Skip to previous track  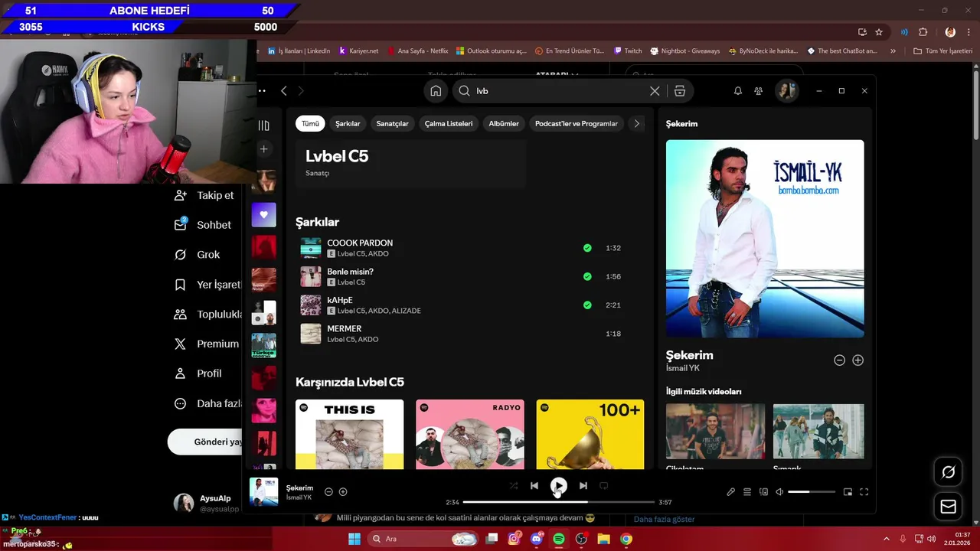[534, 486]
